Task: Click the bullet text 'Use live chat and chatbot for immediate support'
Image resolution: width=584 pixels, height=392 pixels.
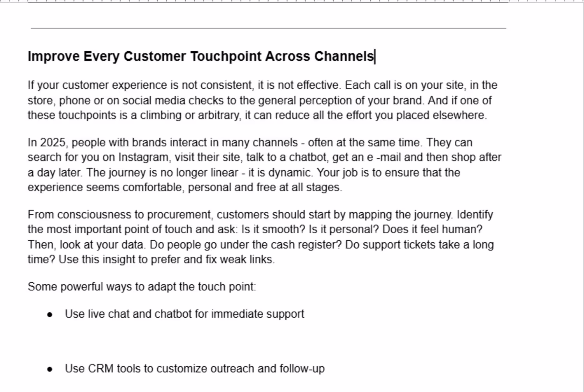Action: click(184, 314)
